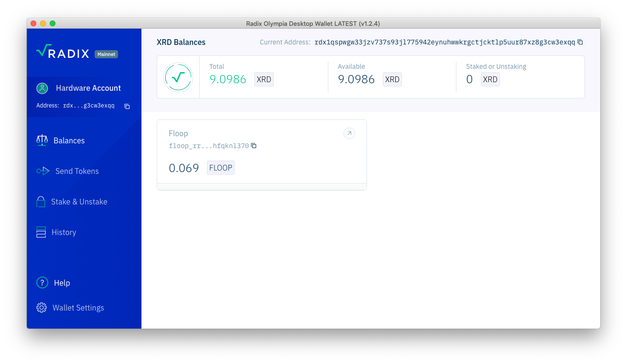Copy the current address in the header

[x=580, y=42]
